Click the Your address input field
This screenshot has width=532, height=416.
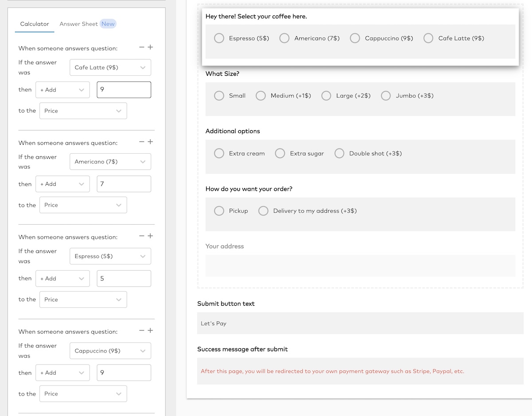pos(360,266)
